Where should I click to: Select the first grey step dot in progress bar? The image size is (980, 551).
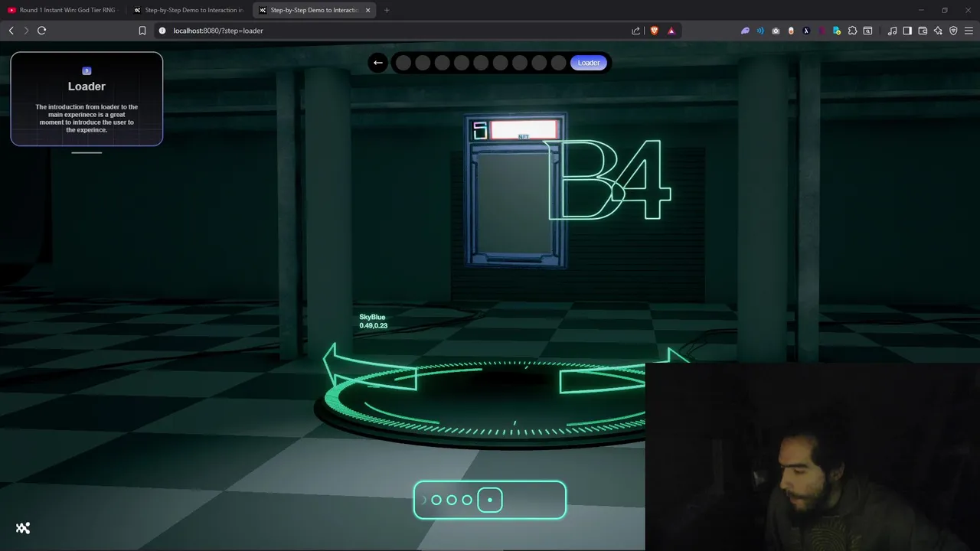tap(403, 63)
